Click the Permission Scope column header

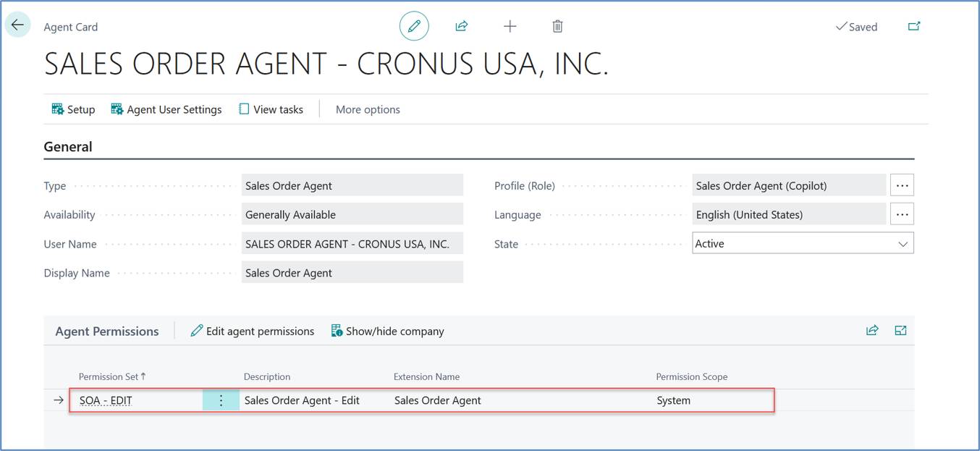[x=692, y=376]
